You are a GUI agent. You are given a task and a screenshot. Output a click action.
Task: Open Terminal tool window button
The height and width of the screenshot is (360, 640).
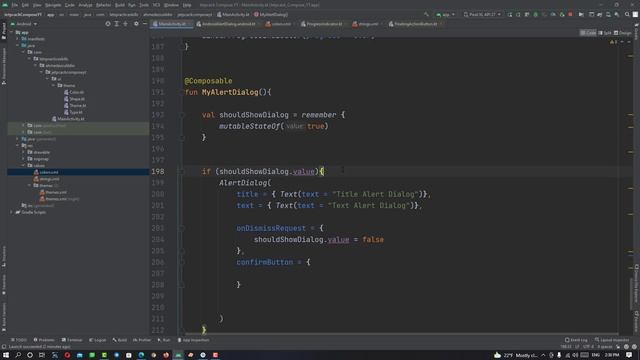pyautogui.click(x=72, y=340)
